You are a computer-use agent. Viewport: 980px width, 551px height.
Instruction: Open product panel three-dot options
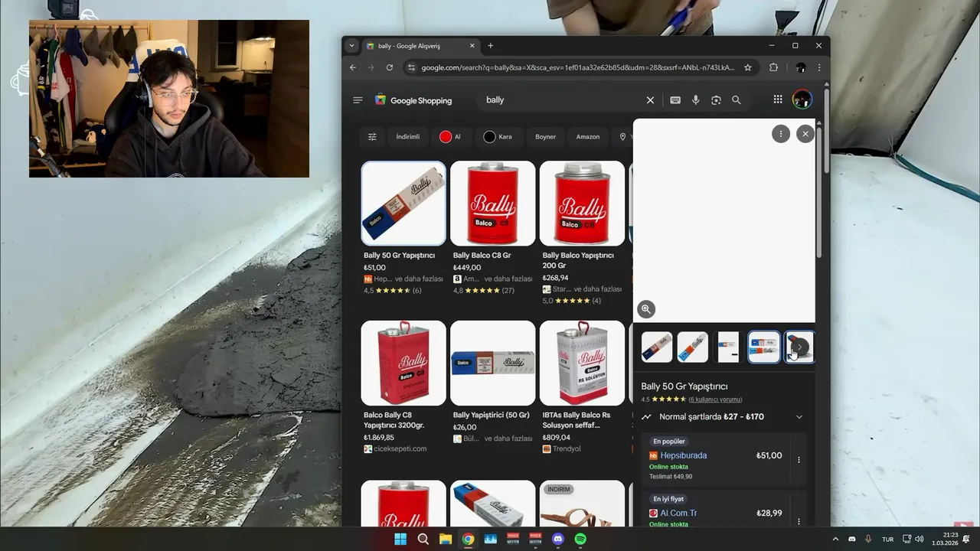tap(780, 134)
